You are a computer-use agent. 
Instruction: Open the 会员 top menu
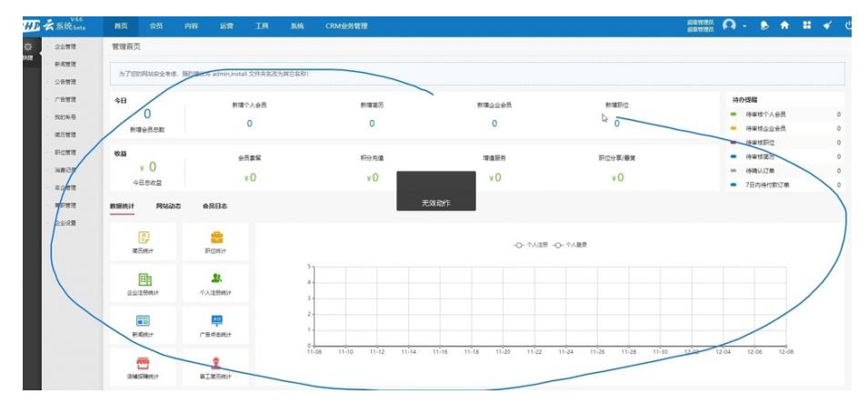(156, 25)
